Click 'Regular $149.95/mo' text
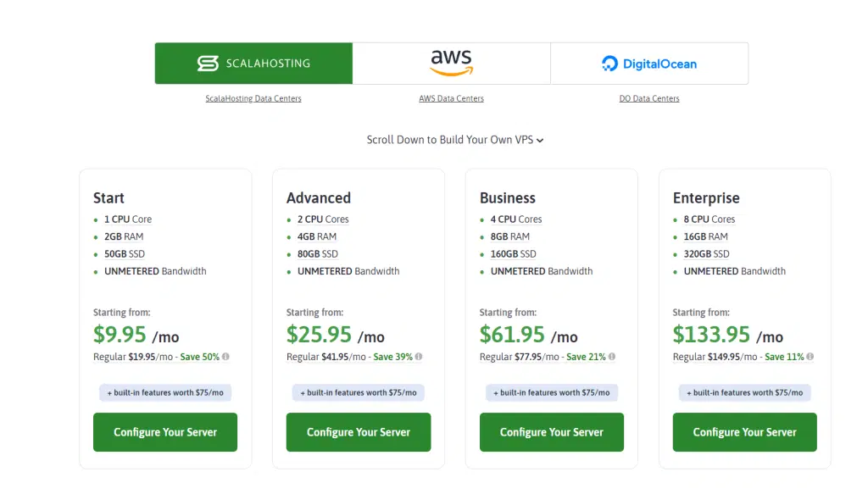 (x=715, y=357)
